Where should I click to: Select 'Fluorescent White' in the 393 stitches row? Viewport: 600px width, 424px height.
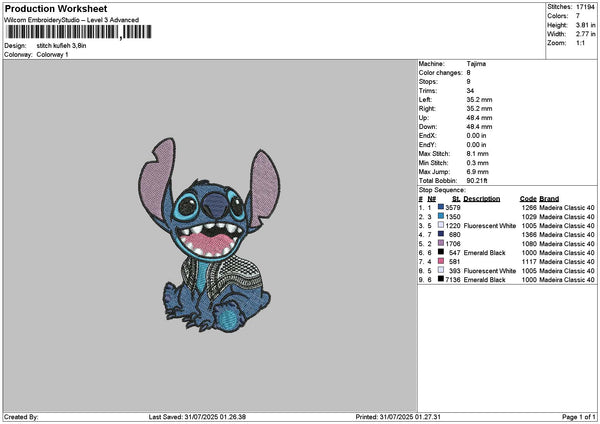point(489,271)
